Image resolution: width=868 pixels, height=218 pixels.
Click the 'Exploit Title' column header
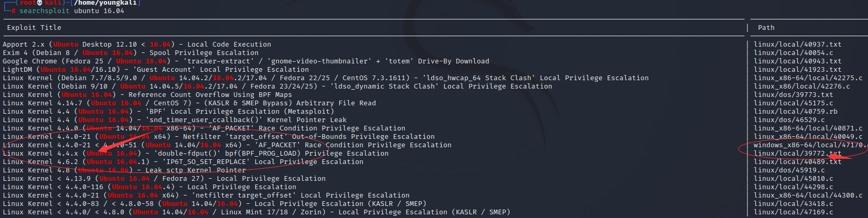tap(34, 28)
